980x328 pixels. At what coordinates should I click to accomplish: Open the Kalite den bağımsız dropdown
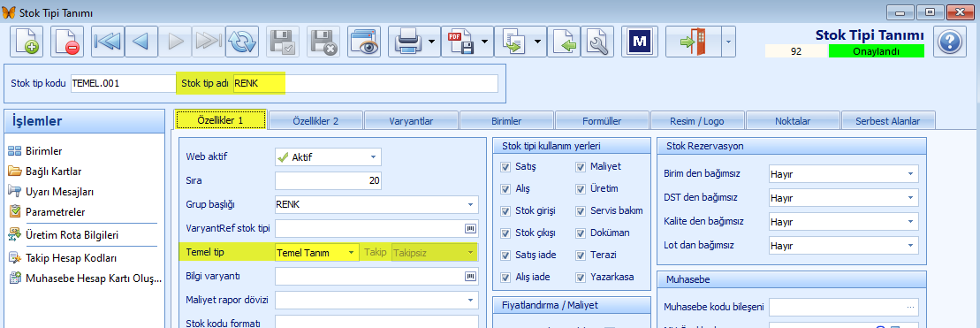[x=910, y=222]
